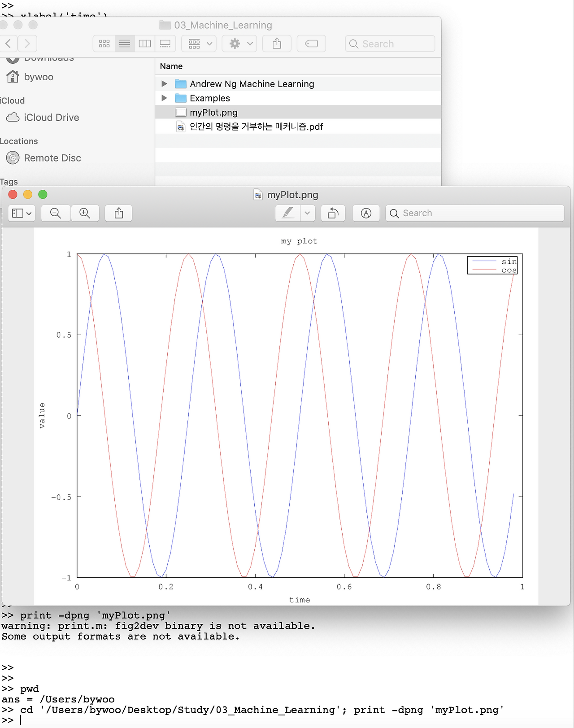This screenshot has width=574, height=728.
Task: Select Andrew Ng Machine Learning folder row
Action: (298, 84)
